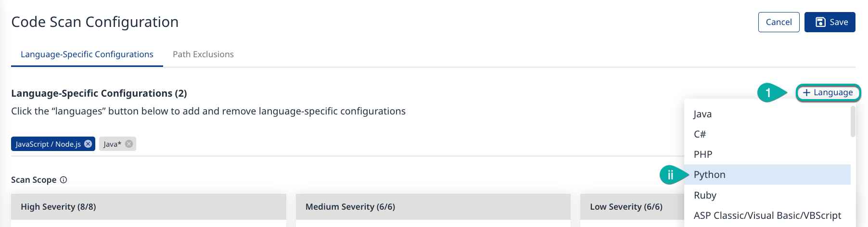Choose Ruby from the language list
Viewport: 868px width, 227px height.
tap(705, 195)
